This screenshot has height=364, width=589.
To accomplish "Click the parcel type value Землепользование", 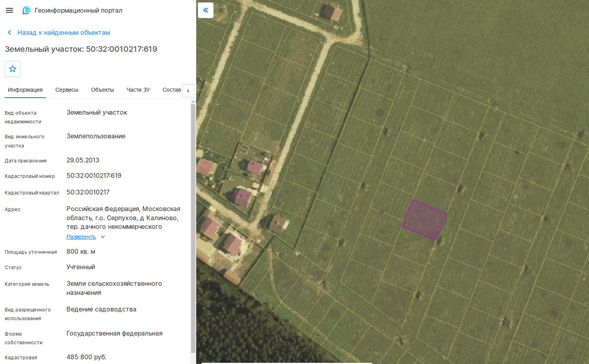I will [x=96, y=136].
